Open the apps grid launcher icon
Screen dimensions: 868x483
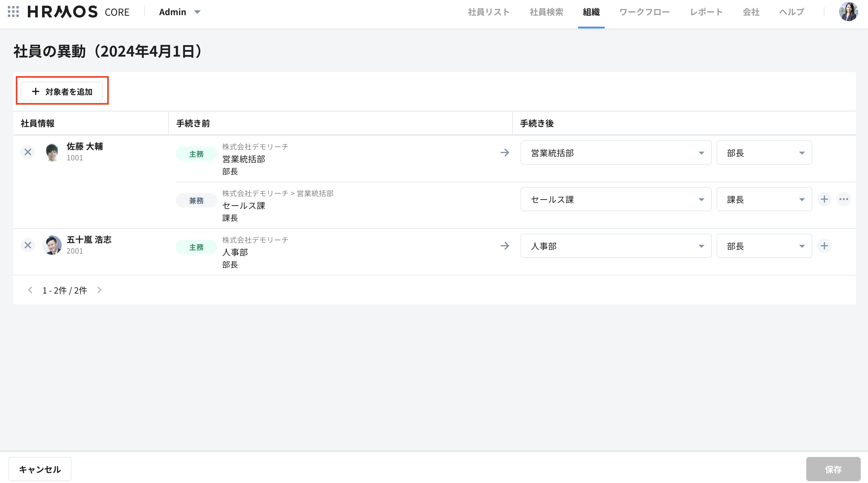[x=13, y=12]
